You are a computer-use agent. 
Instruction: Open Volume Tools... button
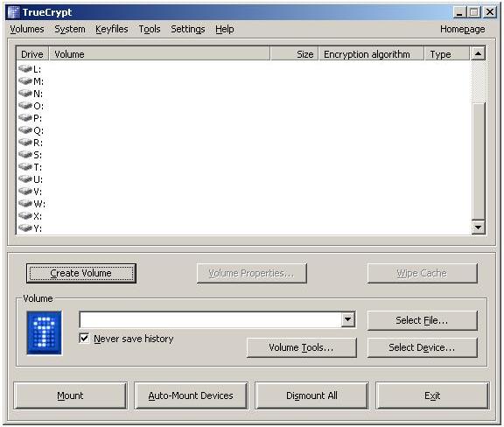[302, 347]
